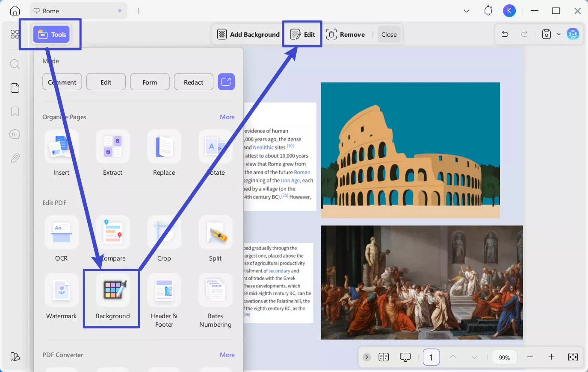
Task: Open the page panel icon in left sidebar
Action: pos(15,88)
